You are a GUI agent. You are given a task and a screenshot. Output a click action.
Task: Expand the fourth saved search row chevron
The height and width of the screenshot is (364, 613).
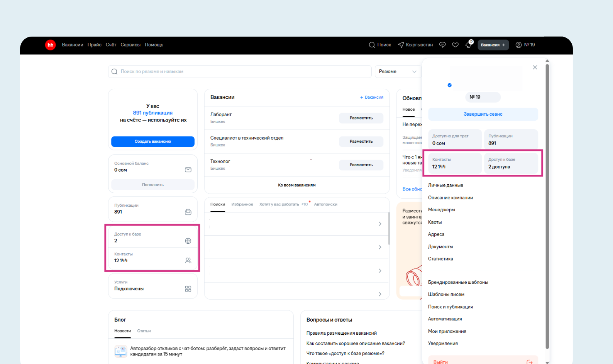pos(380,294)
